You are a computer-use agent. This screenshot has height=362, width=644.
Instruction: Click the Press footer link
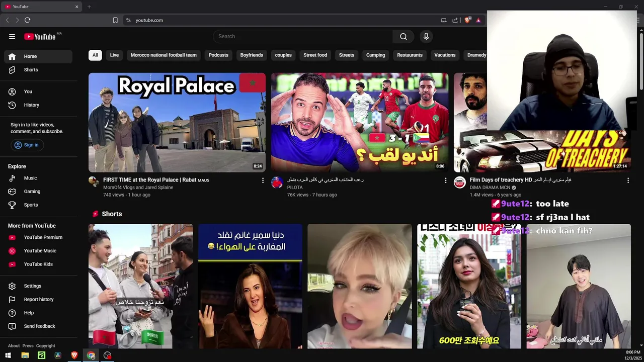28,346
